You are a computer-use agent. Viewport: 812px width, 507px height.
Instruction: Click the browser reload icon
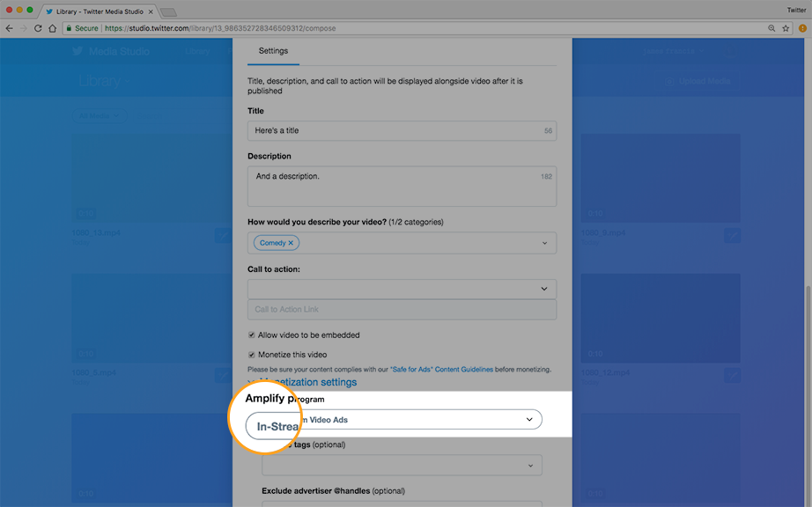37,27
